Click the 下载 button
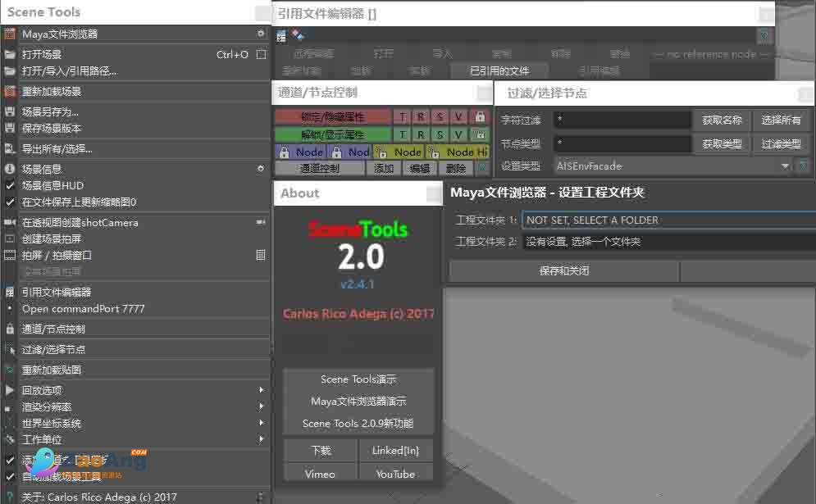This screenshot has height=504, width=816. [321, 451]
